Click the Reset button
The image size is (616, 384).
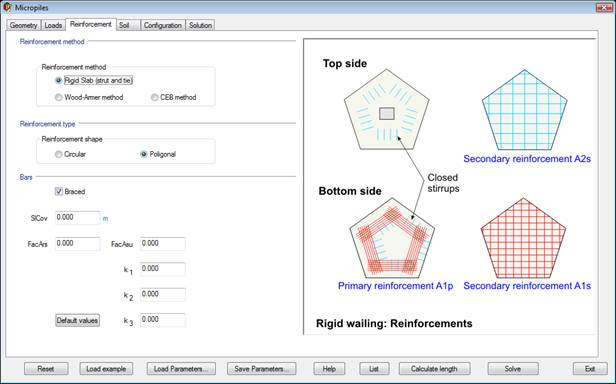46,369
